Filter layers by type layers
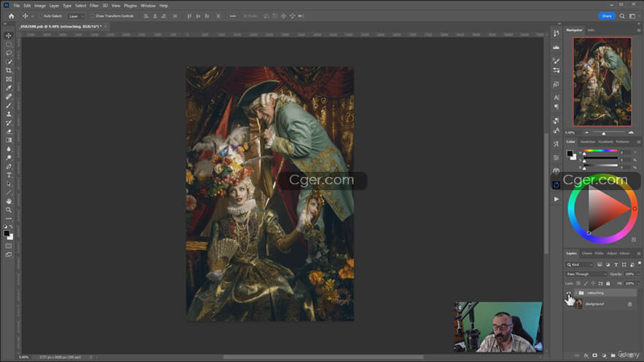 pyautogui.click(x=615, y=265)
